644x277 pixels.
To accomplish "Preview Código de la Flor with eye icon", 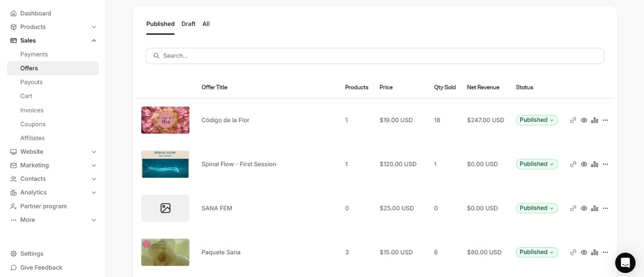I will (x=584, y=120).
